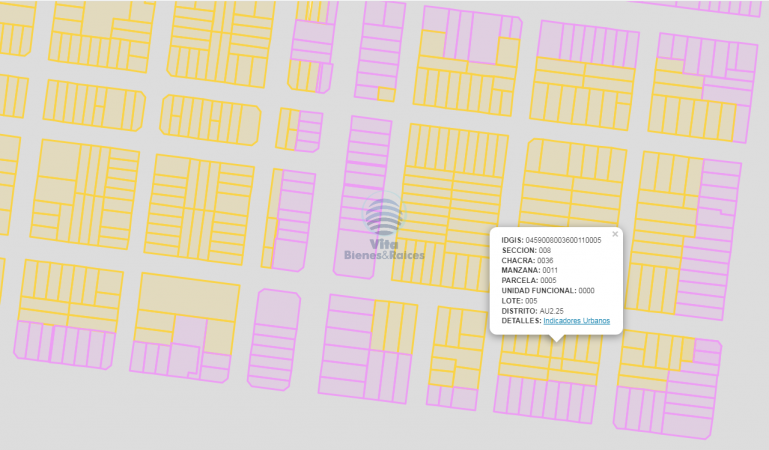
Task: Click the LOTE 005 row in popup
Action: (x=519, y=300)
